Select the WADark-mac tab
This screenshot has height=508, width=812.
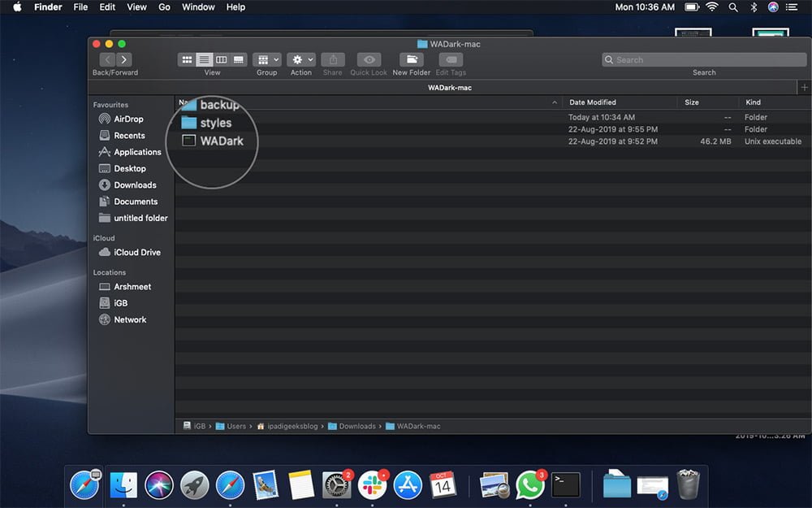(x=450, y=88)
